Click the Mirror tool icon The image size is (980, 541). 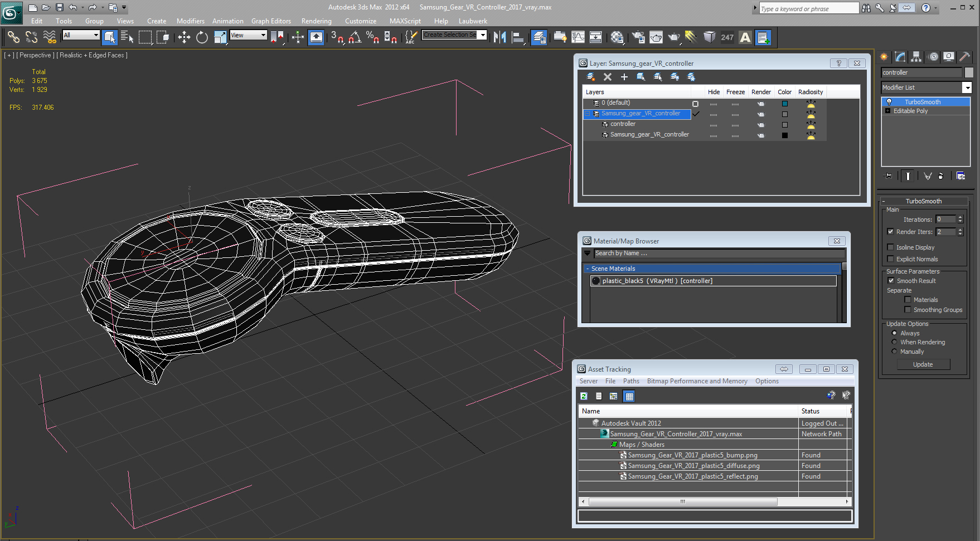coord(500,37)
